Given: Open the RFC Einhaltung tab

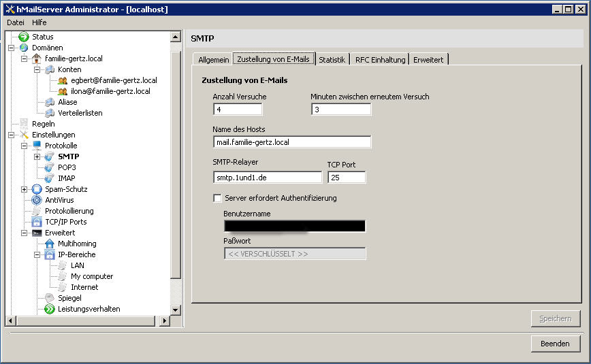Looking at the screenshot, I should [381, 60].
